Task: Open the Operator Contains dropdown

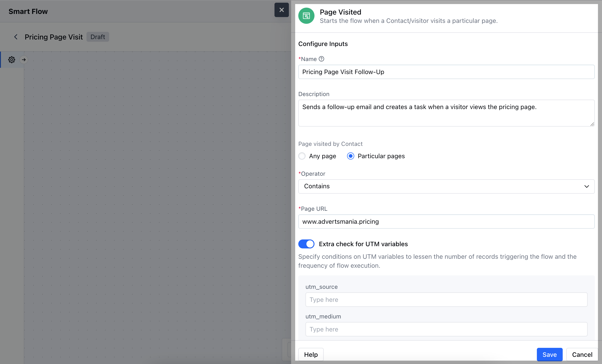Action: pyautogui.click(x=446, y=186)
